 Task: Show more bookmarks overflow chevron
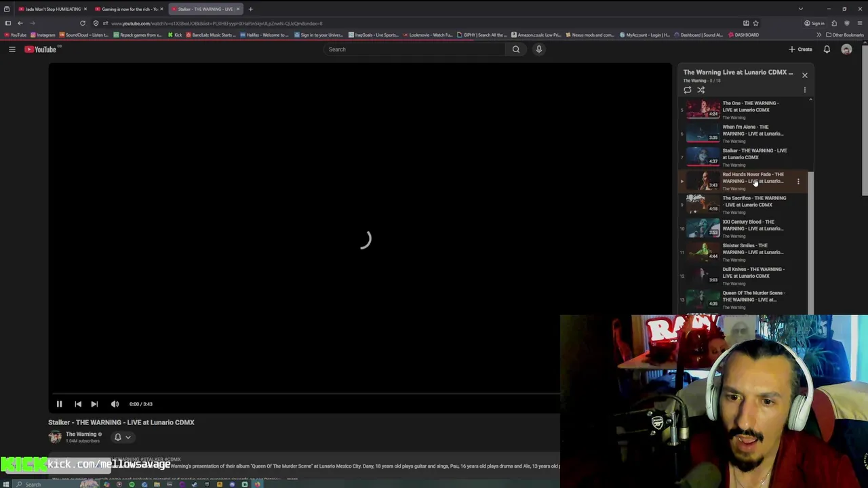818,35
